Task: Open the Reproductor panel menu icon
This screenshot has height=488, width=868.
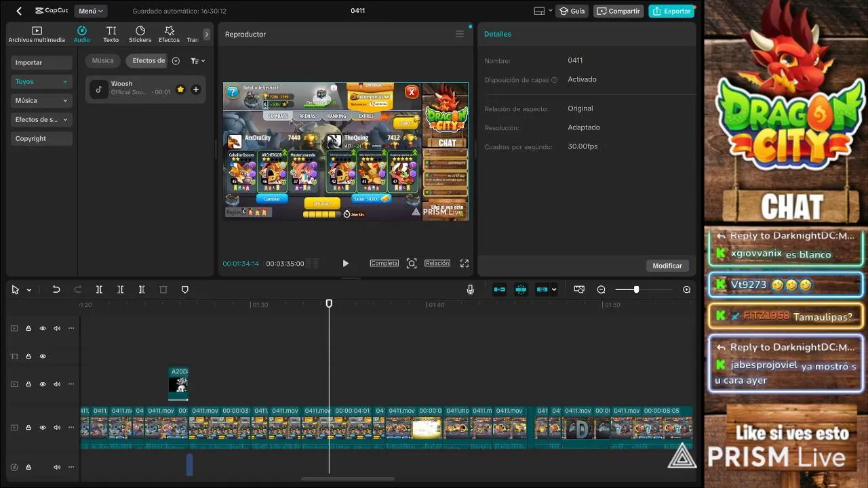Action: pos(460,34)
